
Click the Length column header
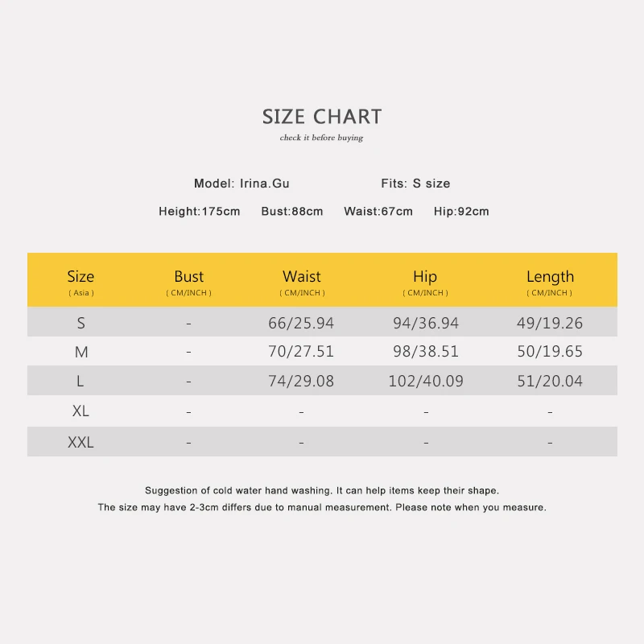[550, 282]
